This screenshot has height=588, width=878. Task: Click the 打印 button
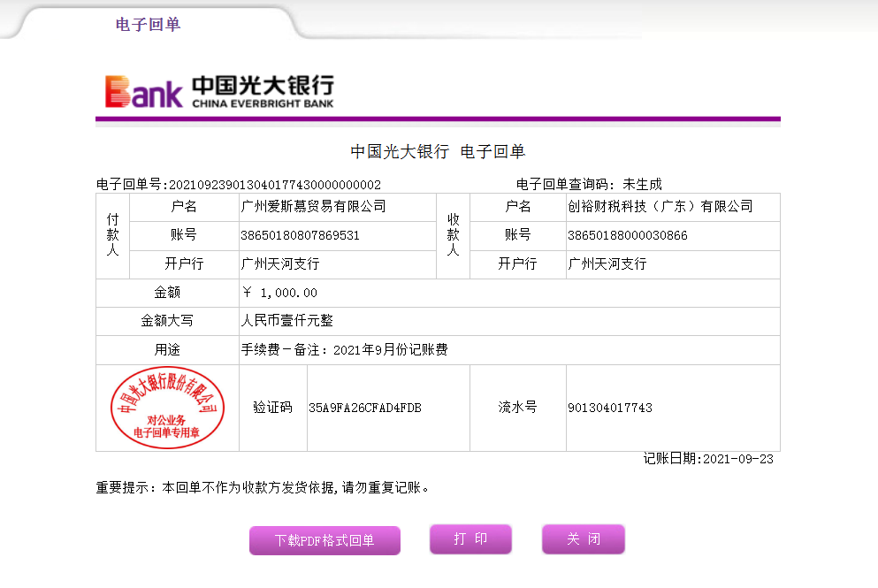point(470,538)
